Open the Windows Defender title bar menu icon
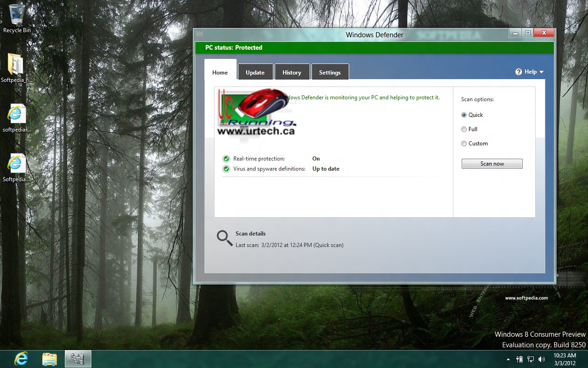 (x=199, y=34)
